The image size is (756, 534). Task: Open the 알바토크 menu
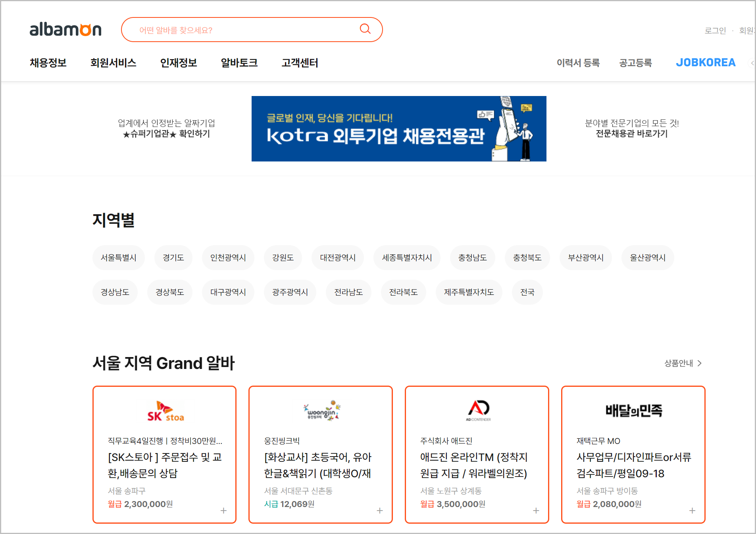239,63
